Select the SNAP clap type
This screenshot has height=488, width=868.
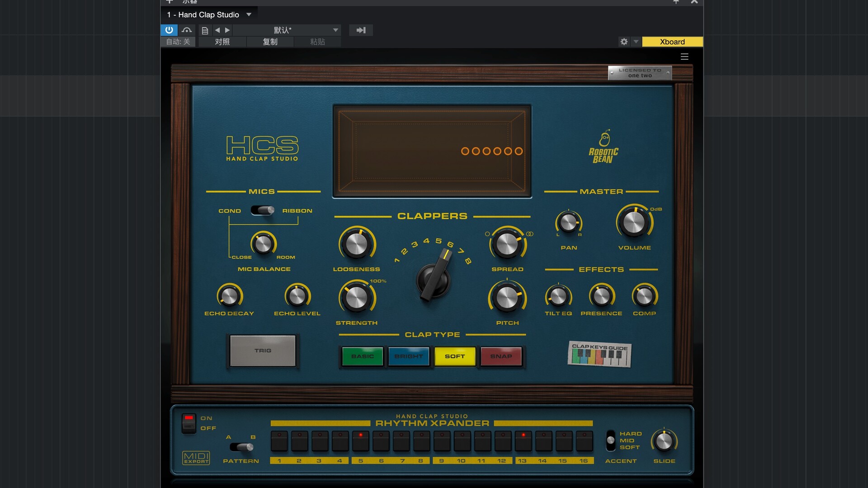pos(501,356)
